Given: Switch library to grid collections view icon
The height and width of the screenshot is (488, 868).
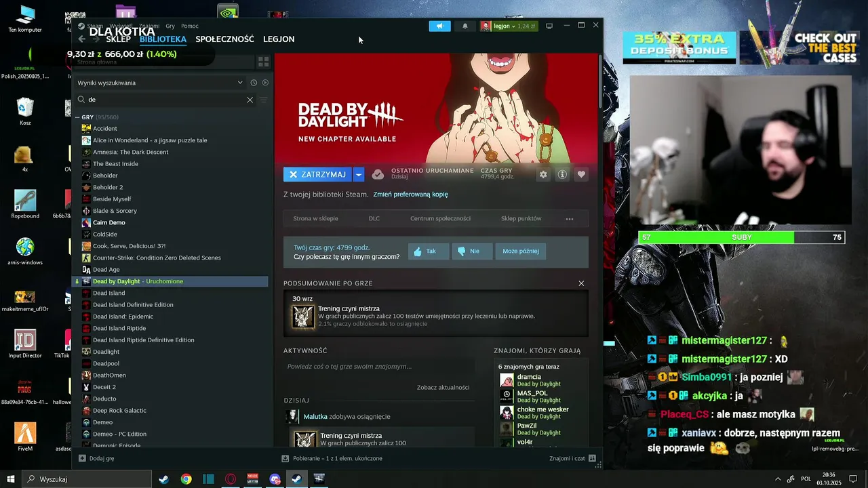Looking at the screenshot, I should click(263, 62).
